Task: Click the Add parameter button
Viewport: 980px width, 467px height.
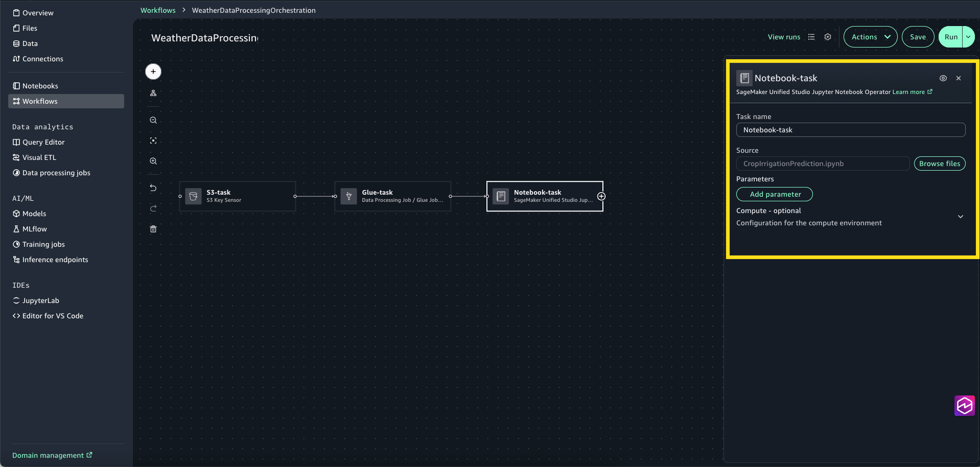Action: tap(775, 194)
